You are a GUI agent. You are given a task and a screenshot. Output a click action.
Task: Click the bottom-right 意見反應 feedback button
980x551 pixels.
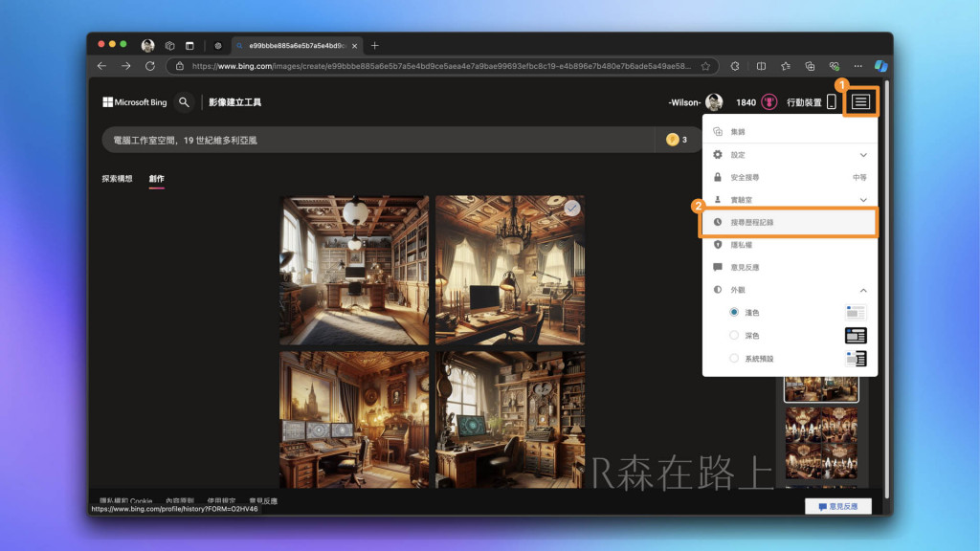click(838, 506)
